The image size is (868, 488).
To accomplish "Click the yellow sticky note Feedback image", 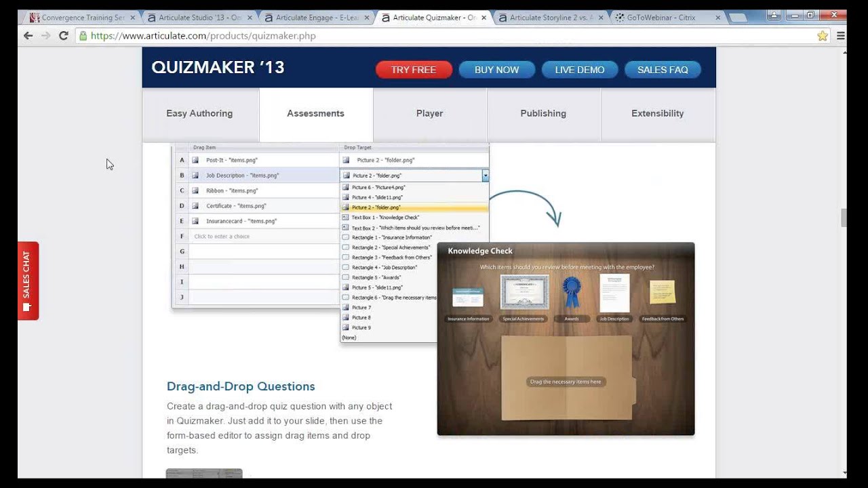I will [x=663, y=292].
